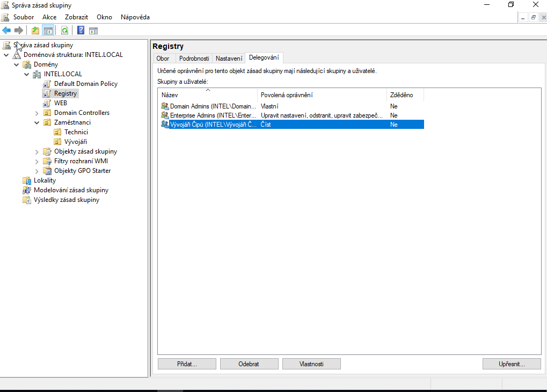The image size is (547, 392).
Task: Expand the Objekty GPO Starter node
Action: pos(37,171)
